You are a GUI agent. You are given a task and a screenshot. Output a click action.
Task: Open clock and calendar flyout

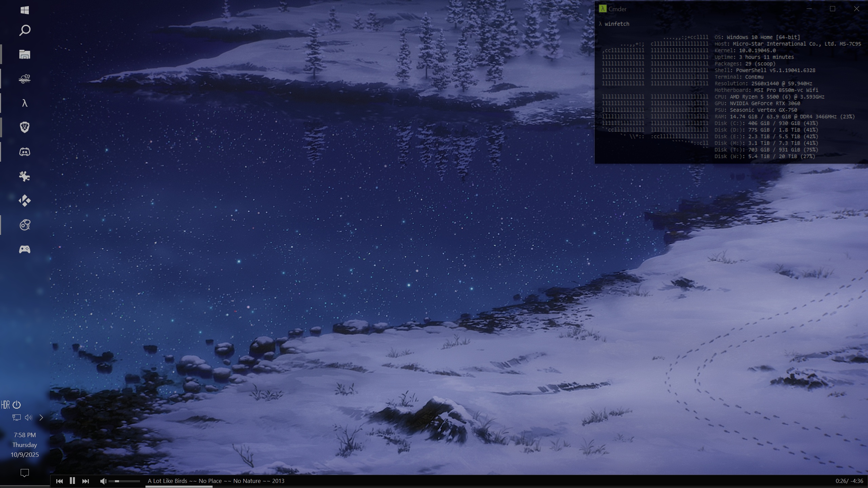pyautogui.click(x=24, y=445)
